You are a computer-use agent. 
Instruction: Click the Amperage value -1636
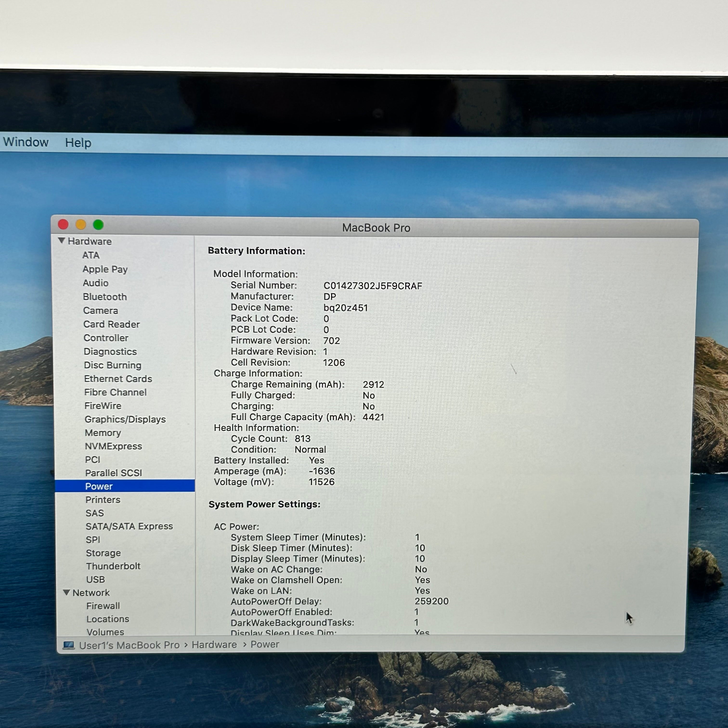[x=322, y=471]
